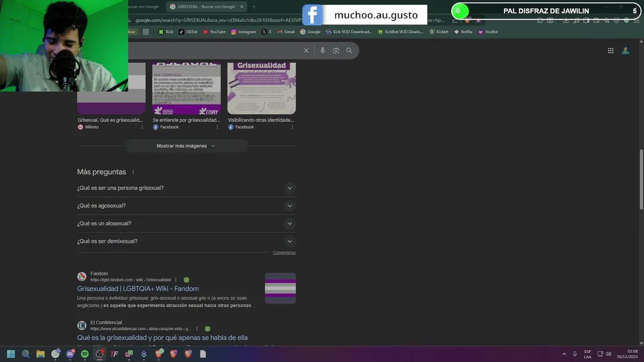This screenshot has height=362, width=644.
Task: Click the search magnifier icon
Action: pyautogui.click(x=349, y=51)
